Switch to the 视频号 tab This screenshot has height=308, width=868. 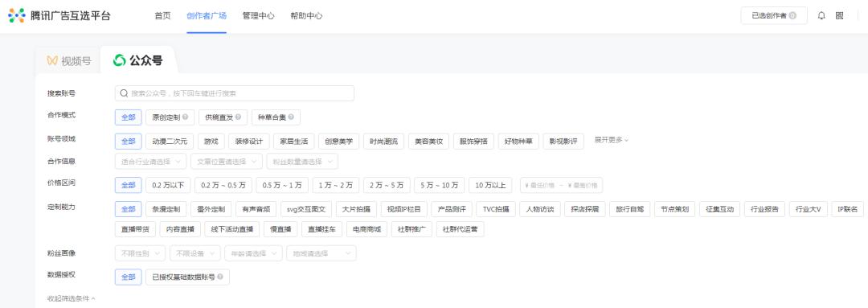coord(69,61)
